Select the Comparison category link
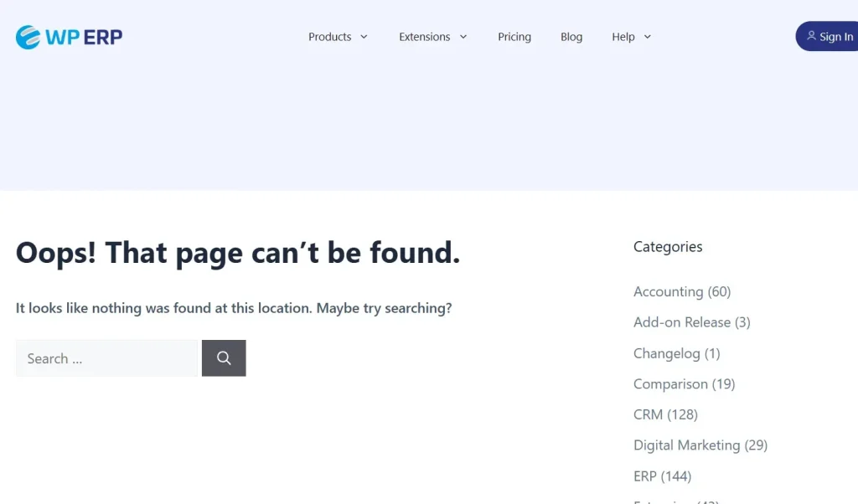 point(670,384)
